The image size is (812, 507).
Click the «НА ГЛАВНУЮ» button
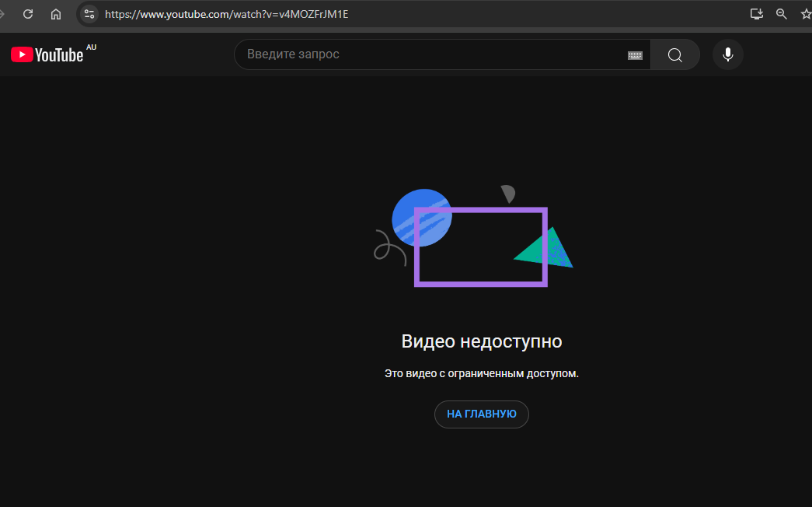click(482, 414)
